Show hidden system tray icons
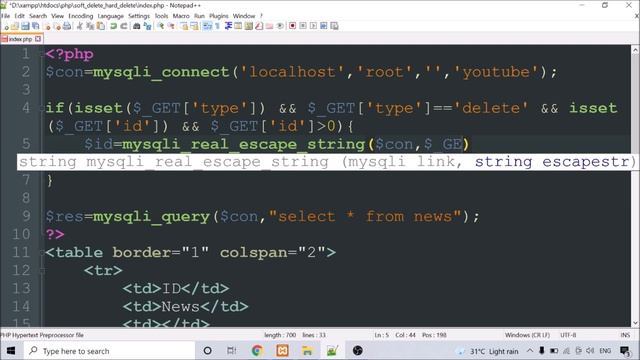 point(530,351)
